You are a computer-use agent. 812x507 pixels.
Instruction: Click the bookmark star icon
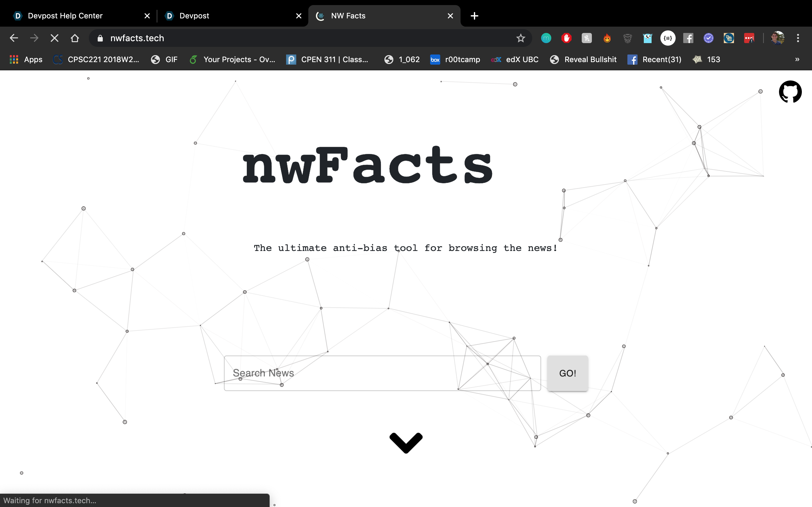click(521, 38)
